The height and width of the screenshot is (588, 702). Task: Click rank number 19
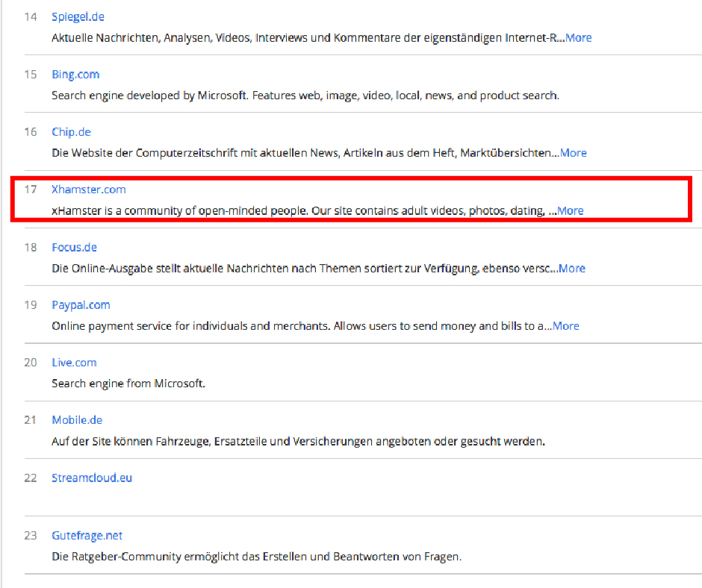tap(31, 305)
